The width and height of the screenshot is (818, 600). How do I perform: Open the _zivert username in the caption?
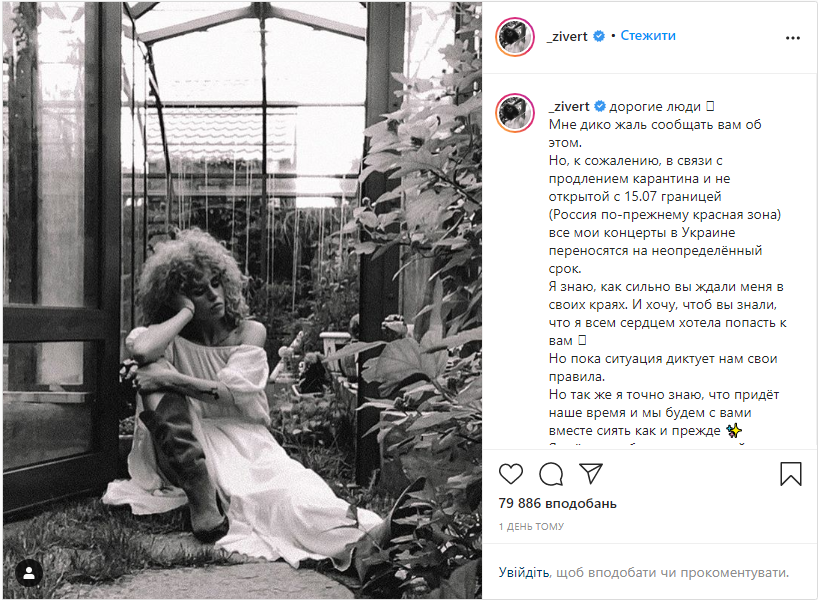(x=569, y=106)
